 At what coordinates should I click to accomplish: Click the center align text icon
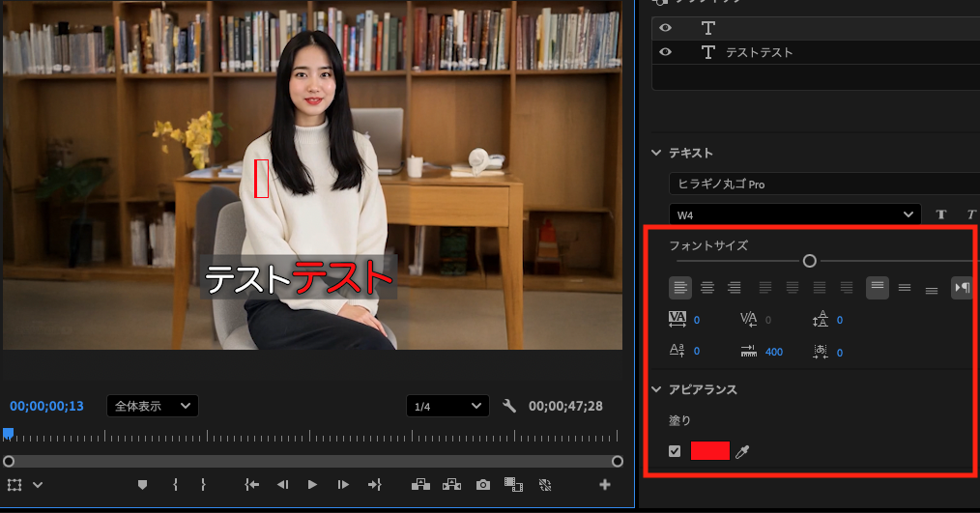[x=707, y=287]
